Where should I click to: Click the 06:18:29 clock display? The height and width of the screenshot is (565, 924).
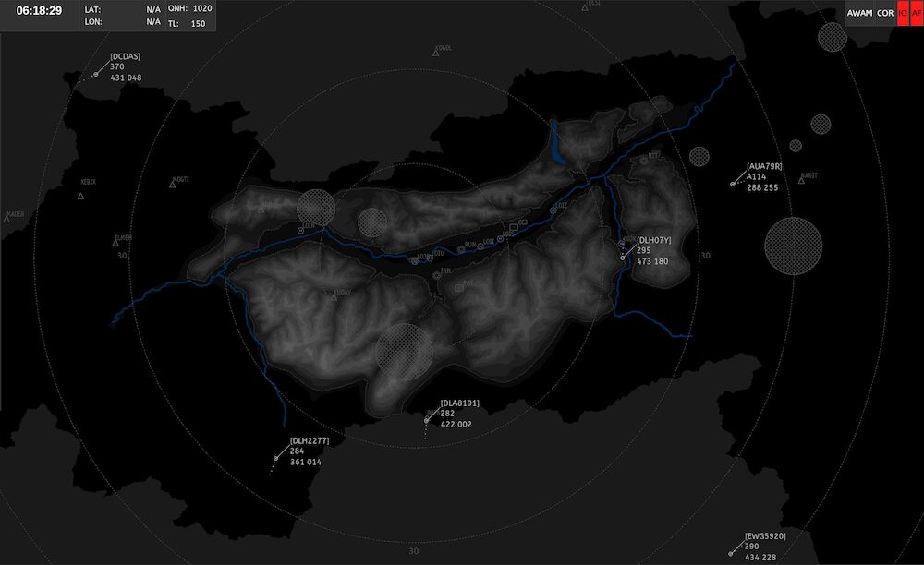40,10
